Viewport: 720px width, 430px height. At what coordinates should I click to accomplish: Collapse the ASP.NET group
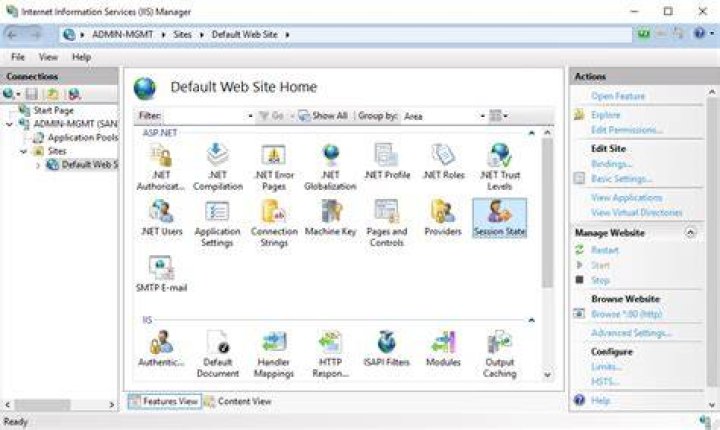point(531,133)
